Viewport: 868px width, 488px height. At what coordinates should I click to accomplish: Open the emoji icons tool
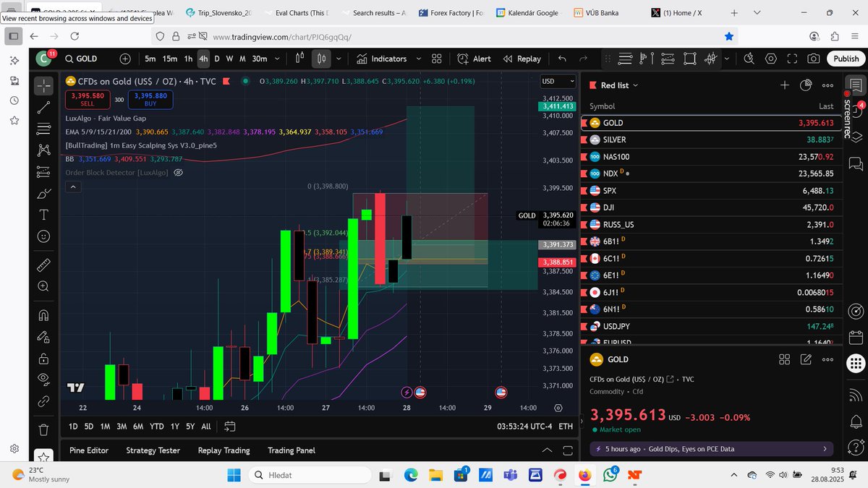pyautogui.click(x=44, y=236)
